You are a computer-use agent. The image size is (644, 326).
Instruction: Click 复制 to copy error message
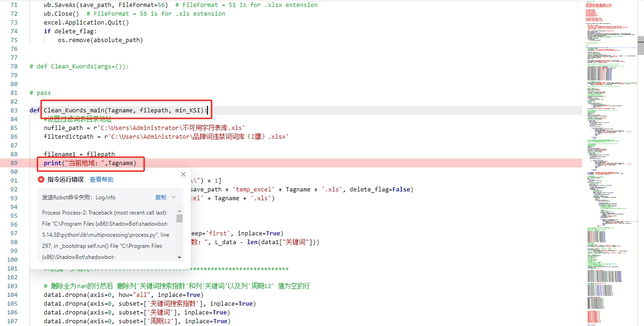tap(160, 197)
